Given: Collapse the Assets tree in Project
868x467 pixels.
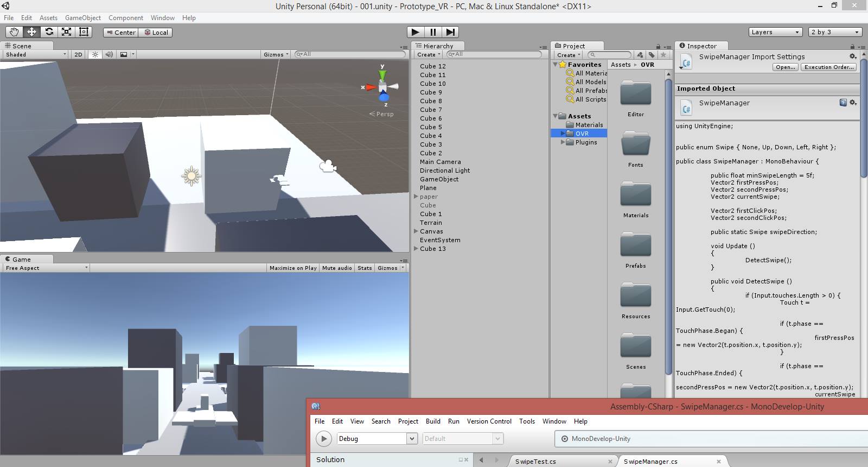Looking at the screenshot, I should (x=556, y=116).
